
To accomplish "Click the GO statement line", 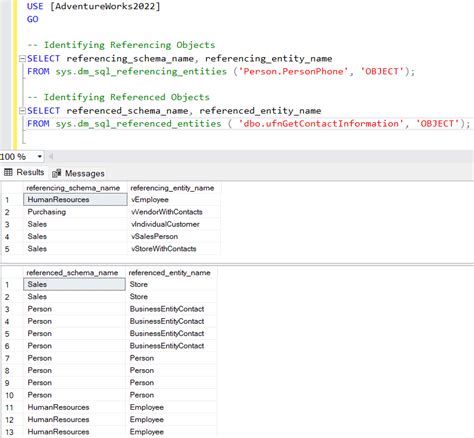I will tap(33, 19).
